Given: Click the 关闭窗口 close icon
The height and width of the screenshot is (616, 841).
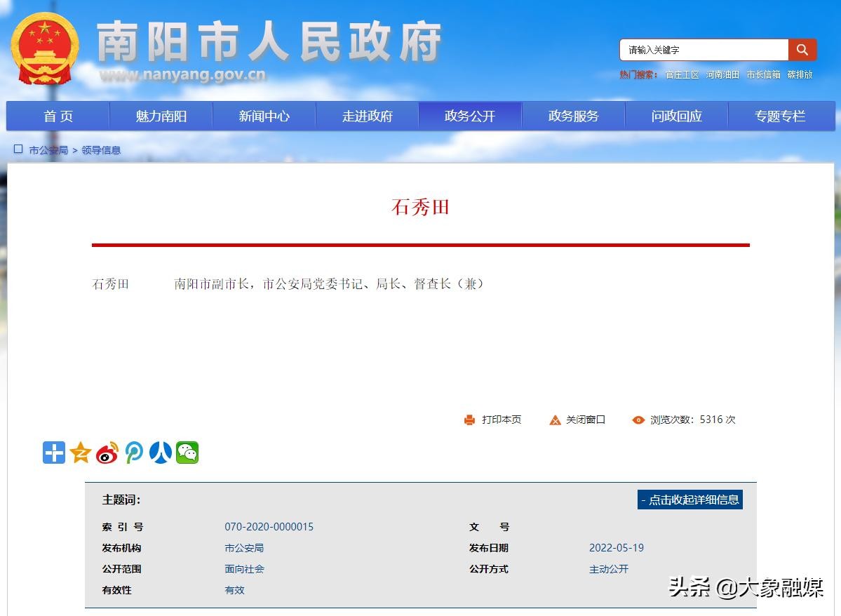Looking at the screenshot, I should tap(555, 420).
